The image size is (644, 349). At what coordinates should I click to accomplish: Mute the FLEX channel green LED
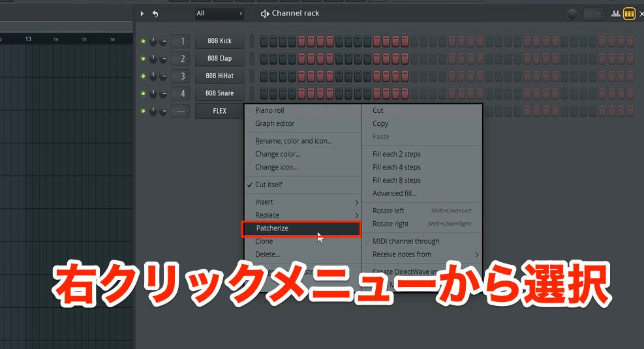click(143, 111)
